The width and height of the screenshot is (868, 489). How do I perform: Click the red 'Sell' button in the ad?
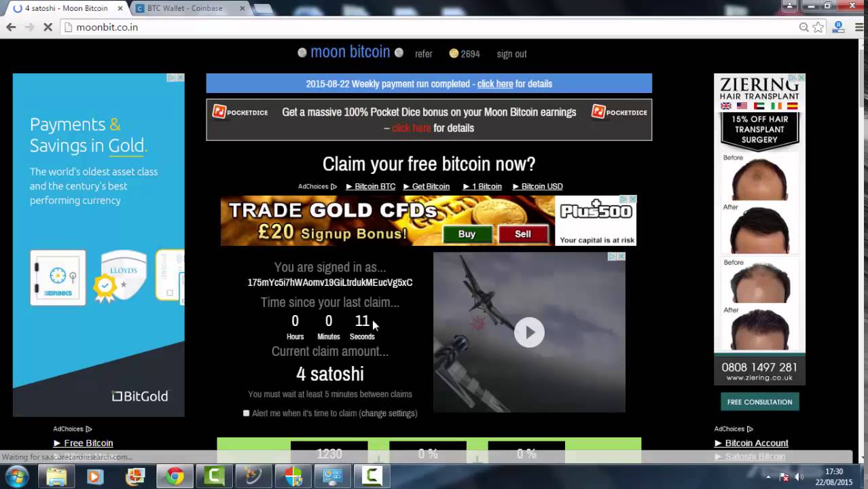[x=523, y=234]
